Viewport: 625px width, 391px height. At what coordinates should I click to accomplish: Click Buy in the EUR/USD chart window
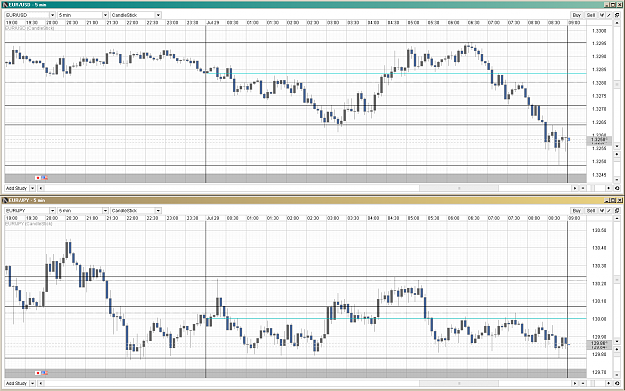pos(576,15)
